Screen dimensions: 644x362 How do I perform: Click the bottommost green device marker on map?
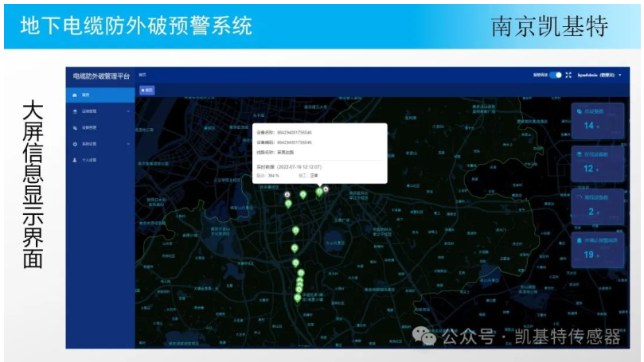tap(298, 298)
